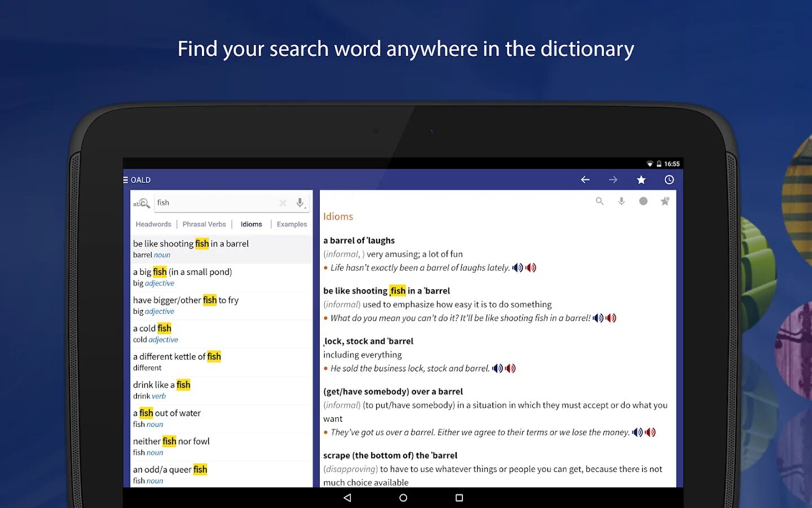Tap the OALD app title
The image size is (812, 508).
coord(140,180)
